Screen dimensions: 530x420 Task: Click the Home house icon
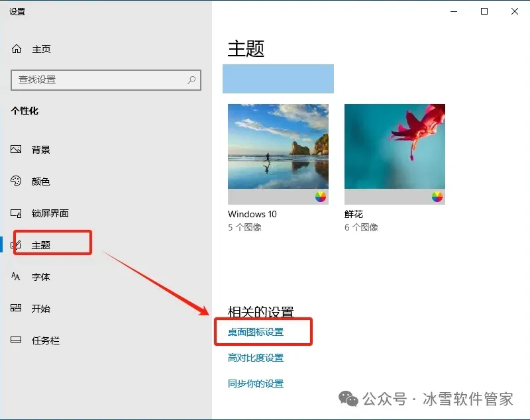pyautogui.click(x=16, y=49)
